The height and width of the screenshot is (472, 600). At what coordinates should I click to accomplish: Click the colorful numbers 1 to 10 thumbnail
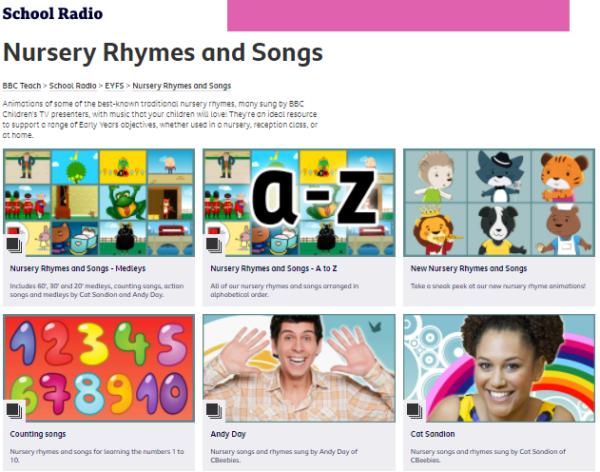pos(99,368)
